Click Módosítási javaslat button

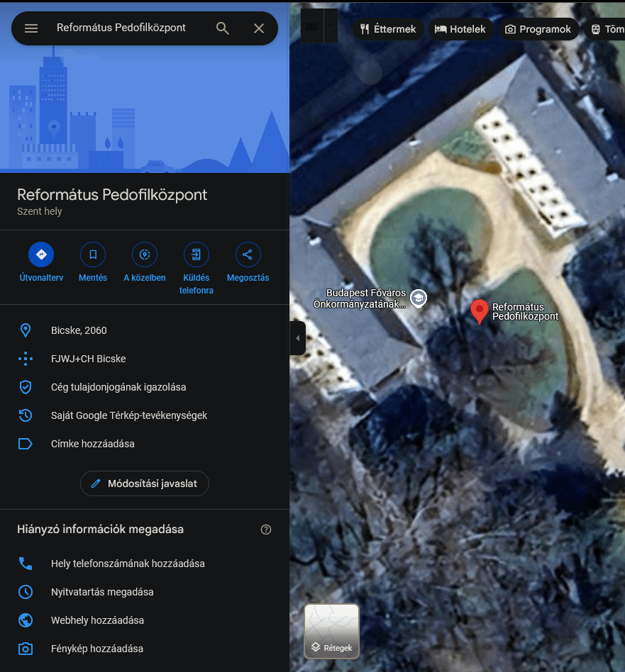tap(145, 483)
